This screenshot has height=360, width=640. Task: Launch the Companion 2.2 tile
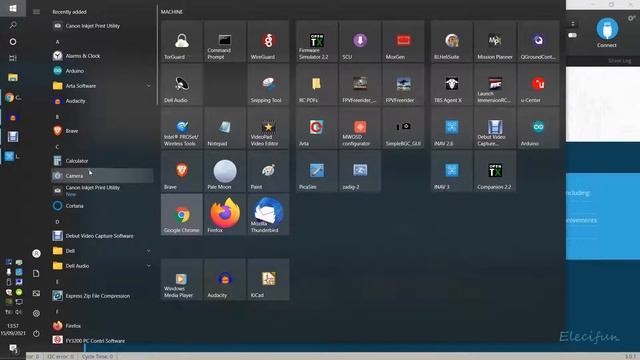tap(495, 171)
